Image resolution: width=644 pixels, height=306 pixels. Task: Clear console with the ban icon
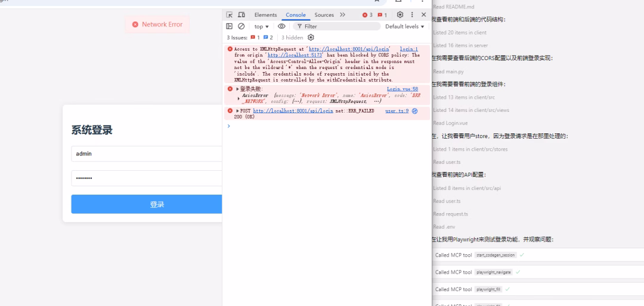[241, 26]
